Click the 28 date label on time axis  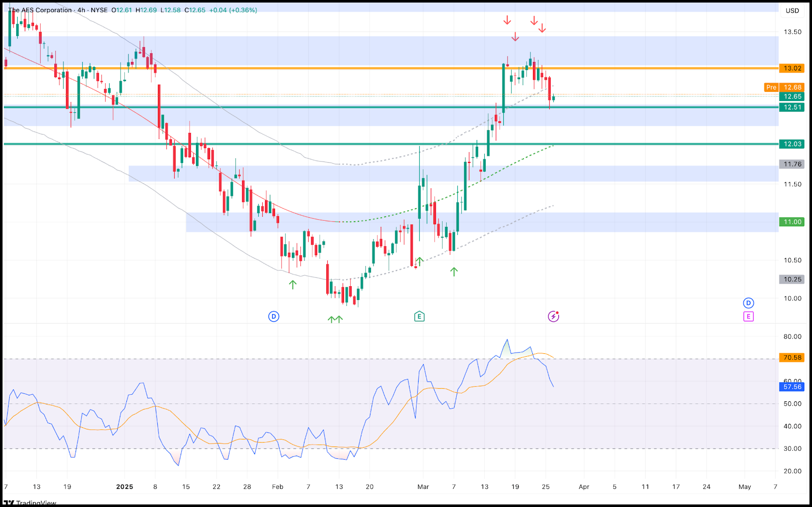pyautogui.click(x=247, y=487)
